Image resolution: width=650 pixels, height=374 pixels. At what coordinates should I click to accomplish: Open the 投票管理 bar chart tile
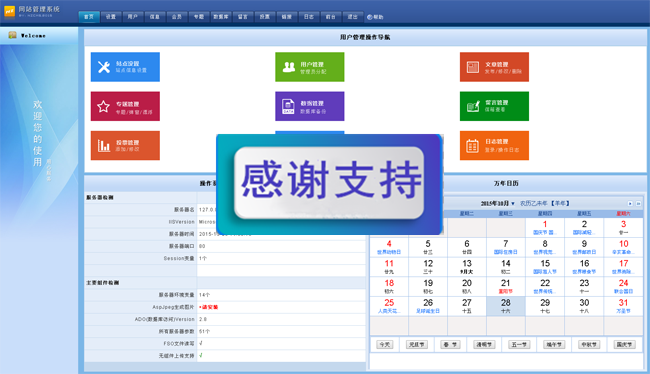[125, 146]
